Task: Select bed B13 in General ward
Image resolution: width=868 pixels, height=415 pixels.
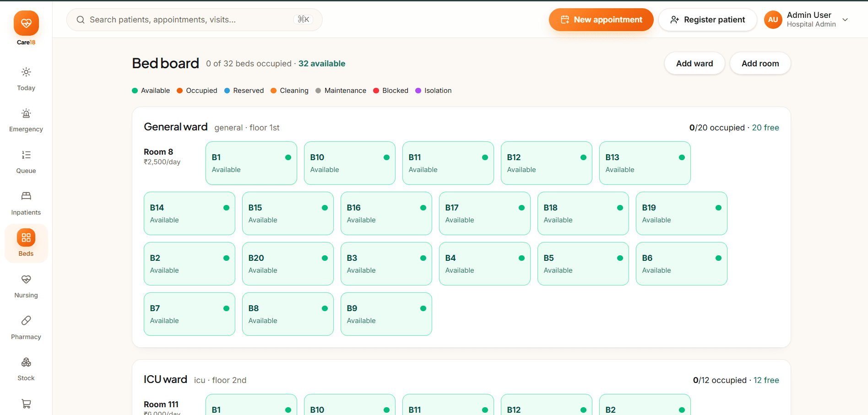Action: [x=645, y=163]
